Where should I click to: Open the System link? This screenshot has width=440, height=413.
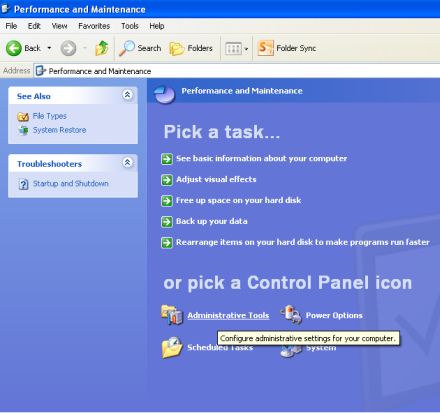tap(321, 349)
